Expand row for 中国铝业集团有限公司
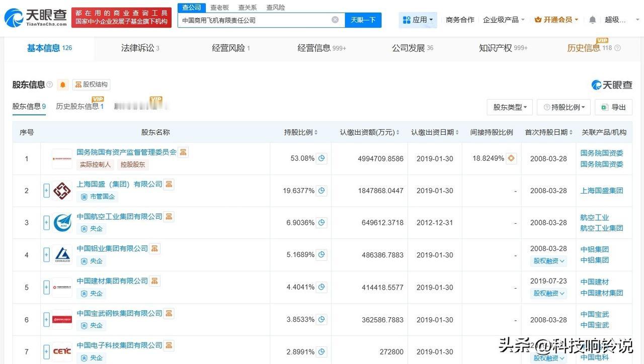The height and width of the screenshot is (364, 644). pyautogui.click(x=46, y=255)
